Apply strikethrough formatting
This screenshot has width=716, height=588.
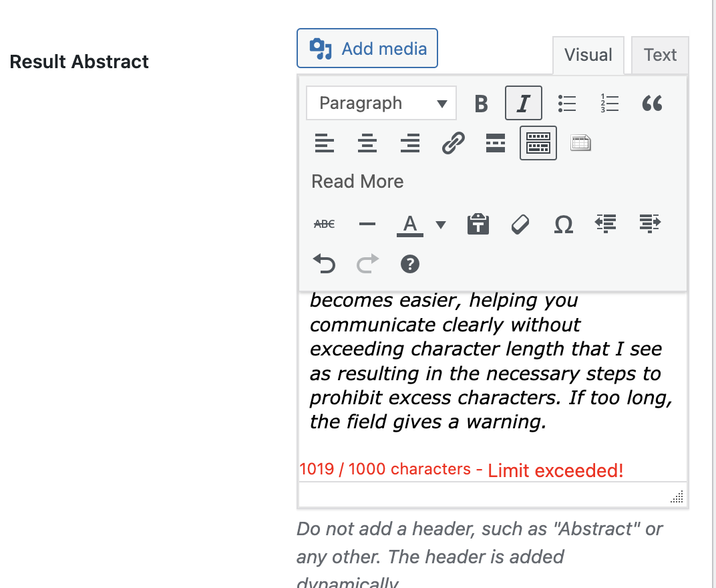325,225
